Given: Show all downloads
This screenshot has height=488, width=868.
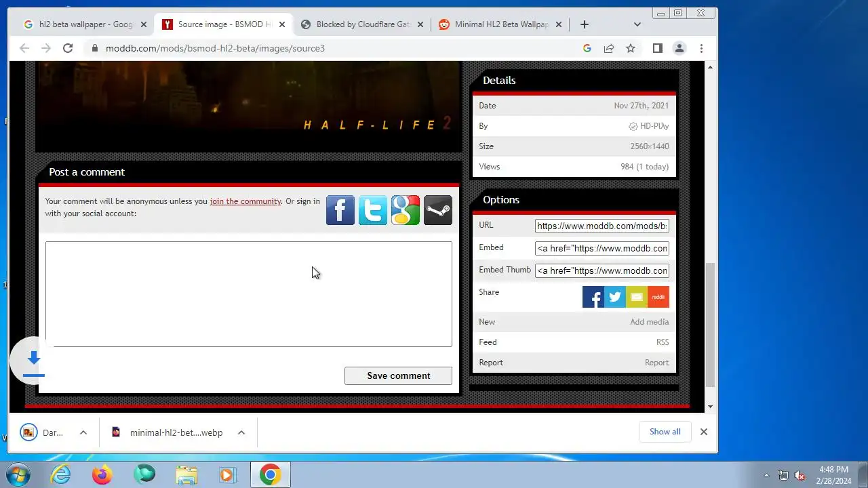Looking at the screenshot, I should pos(665,432).
